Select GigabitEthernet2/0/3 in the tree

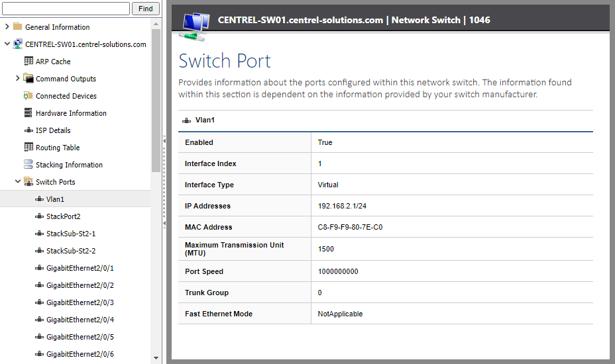(x=80, y=303)
